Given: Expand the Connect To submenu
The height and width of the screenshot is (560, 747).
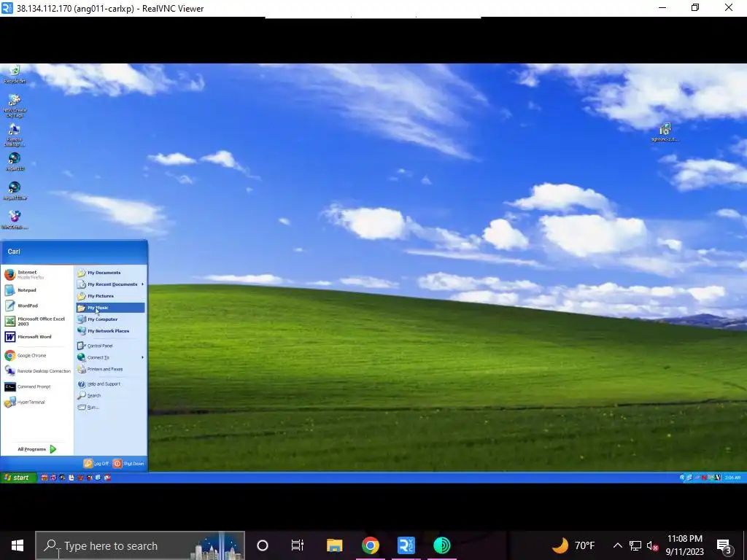Looking at the screenshot, I should (x=110, y=357).
